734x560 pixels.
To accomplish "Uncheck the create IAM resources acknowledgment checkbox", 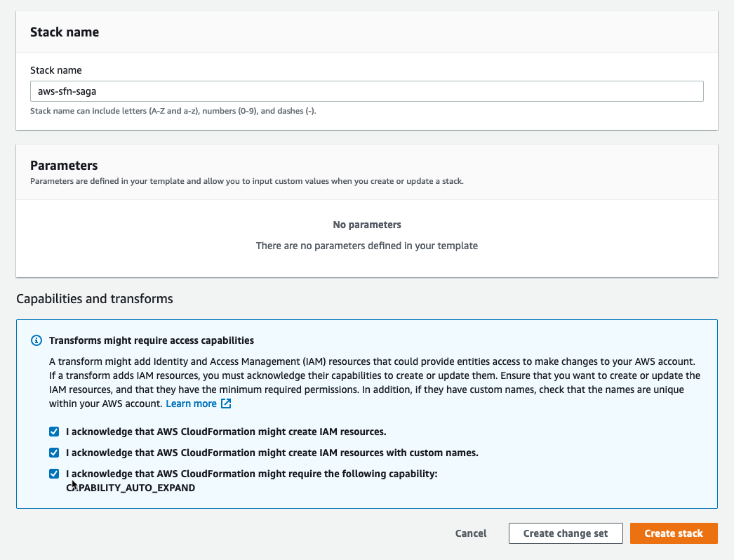I will point(54,432).
